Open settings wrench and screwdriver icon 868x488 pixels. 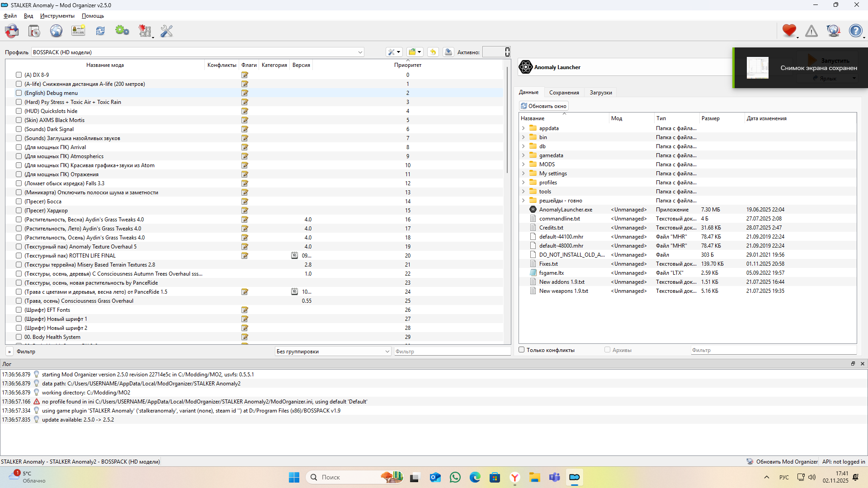pos(167,31)
